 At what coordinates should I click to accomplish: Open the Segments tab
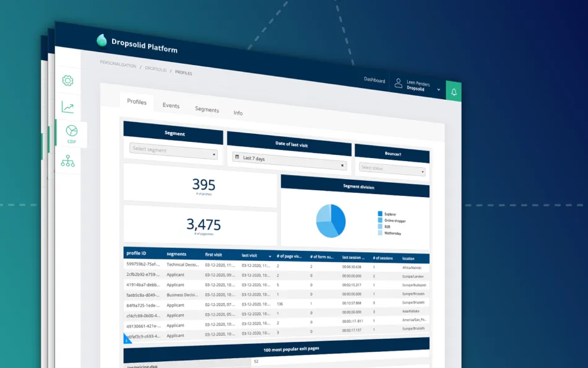coord(207,110)
